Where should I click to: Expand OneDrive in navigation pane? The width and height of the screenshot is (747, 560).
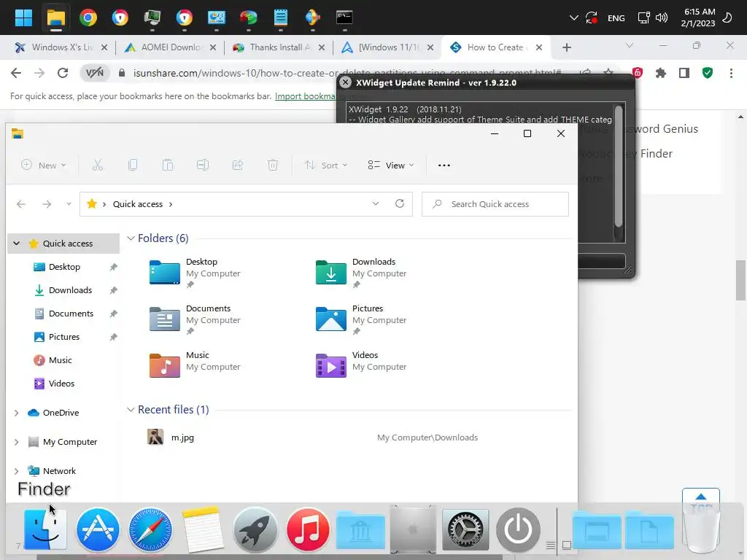[17, 413]
